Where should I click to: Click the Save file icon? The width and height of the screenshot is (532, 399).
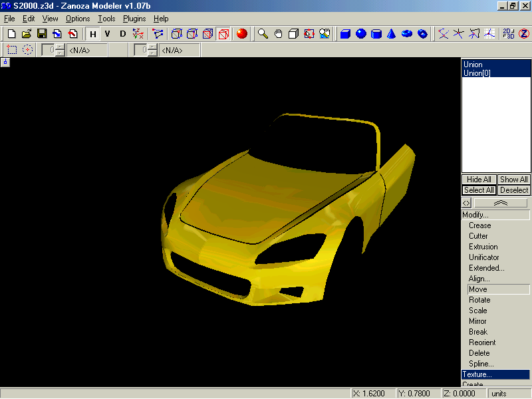pyautogui.click(x=41, y=34)
